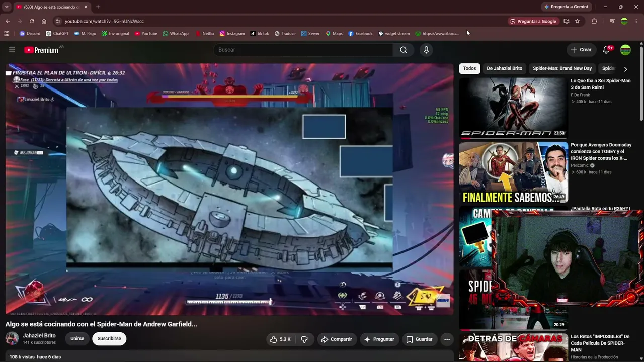644x362 pixels.
Task: Expand more filter chips with right chevron
Action: click(625, 69)
